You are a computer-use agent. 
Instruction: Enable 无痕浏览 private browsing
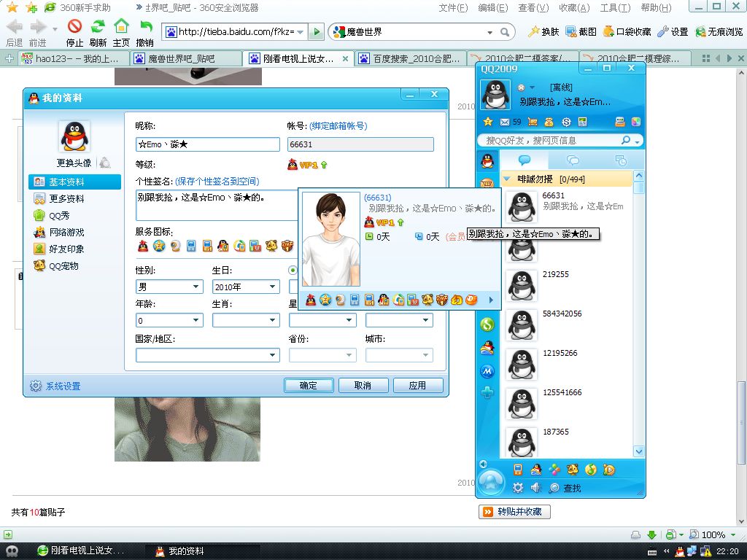click(719, 32)
